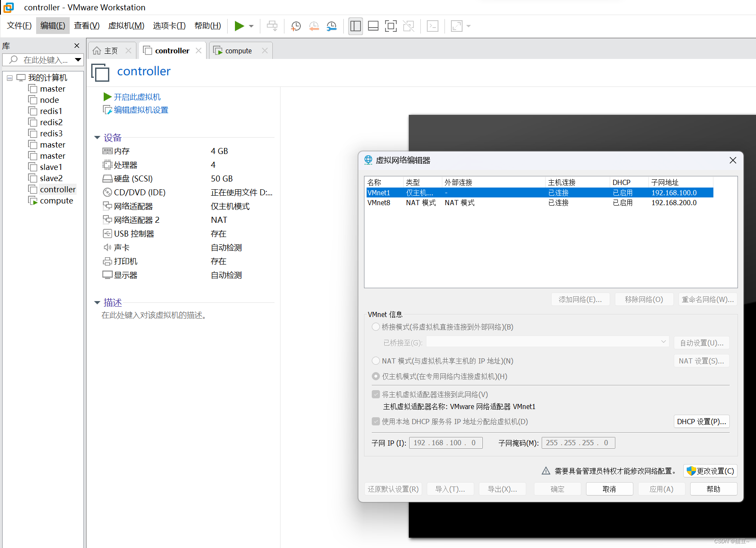Screen dimensions: 756x548
Task: Toggle the thumbnail bar toolbar icon
Action: pyautogui.click(x=373, y=26)
